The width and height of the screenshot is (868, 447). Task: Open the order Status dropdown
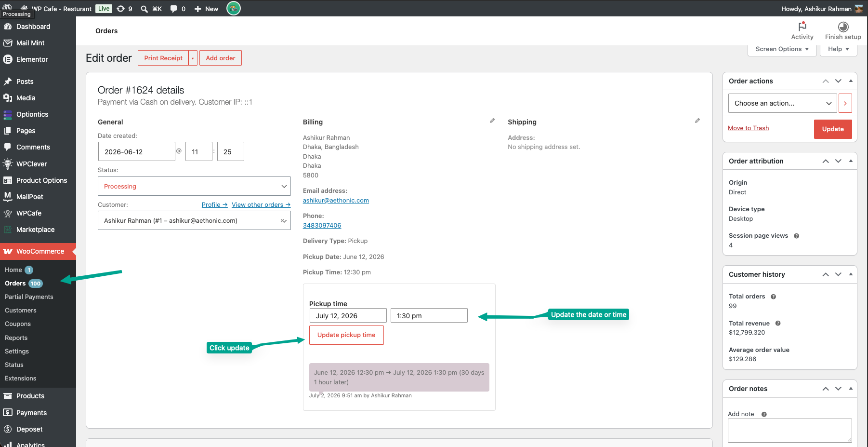pyautogui.click(x=194, y=186)
